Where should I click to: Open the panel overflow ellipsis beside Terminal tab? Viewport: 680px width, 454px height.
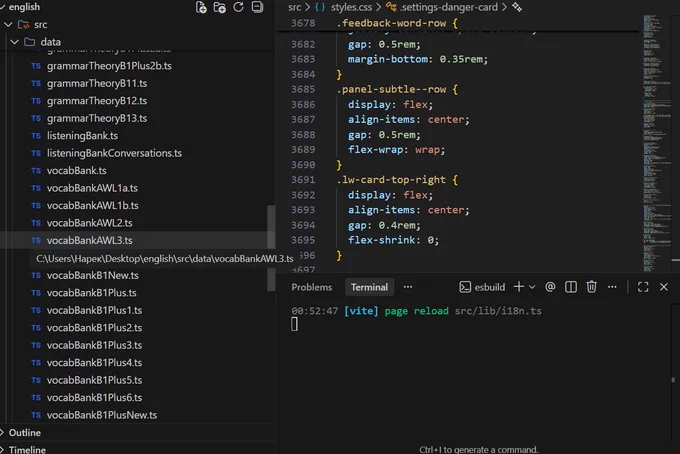[x=408, y=287]
